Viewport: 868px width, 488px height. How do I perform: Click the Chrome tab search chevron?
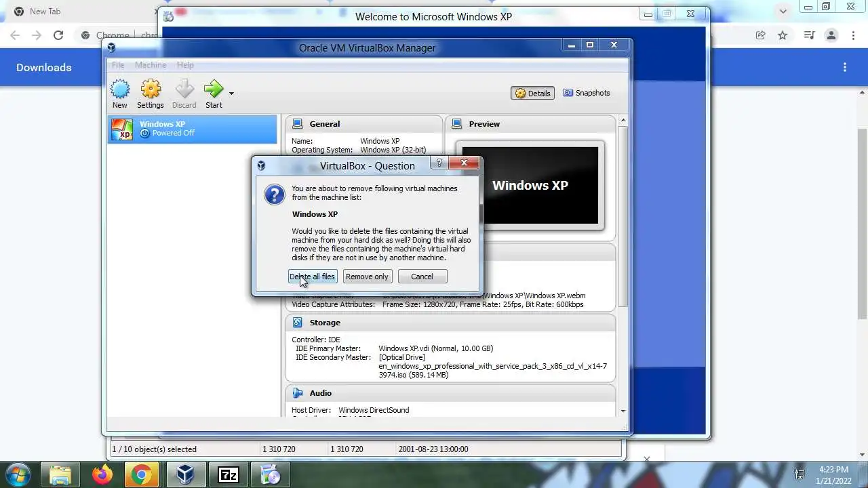click(783, 11)
